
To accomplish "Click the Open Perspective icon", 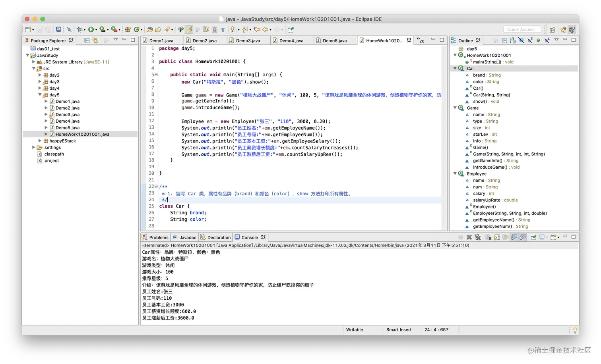I will 553,29.
